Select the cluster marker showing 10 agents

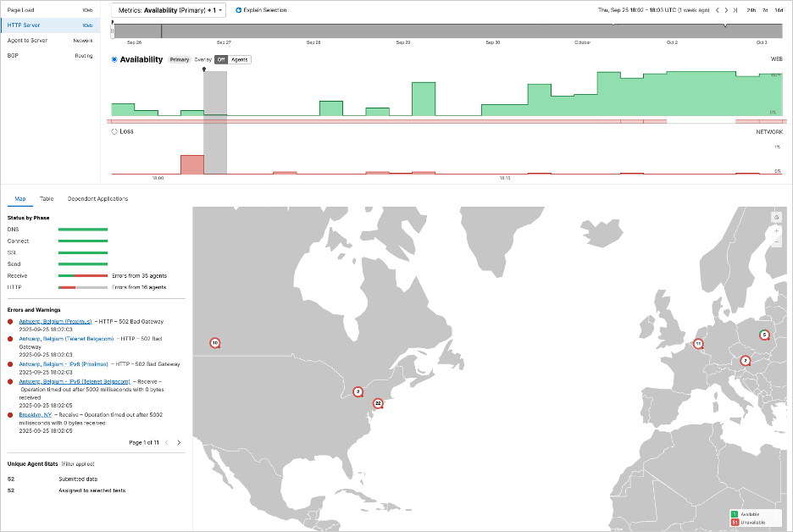tap(213, 342)
